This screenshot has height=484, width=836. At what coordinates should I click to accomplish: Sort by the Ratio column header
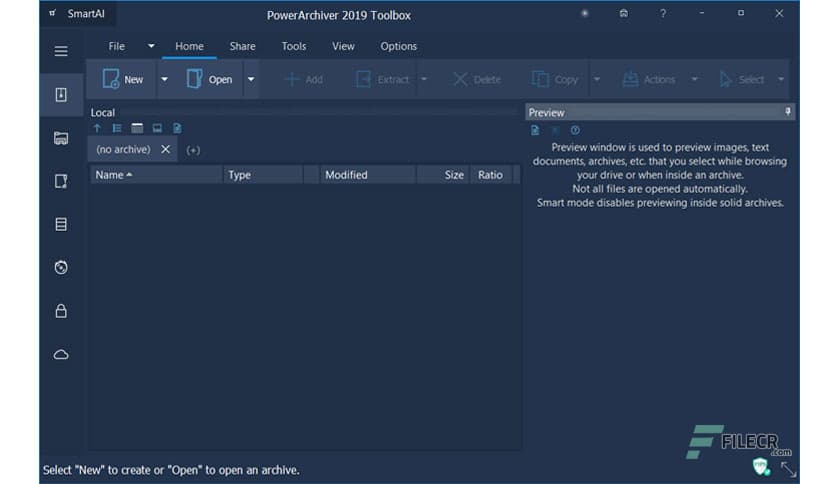(x=491, y=175)
